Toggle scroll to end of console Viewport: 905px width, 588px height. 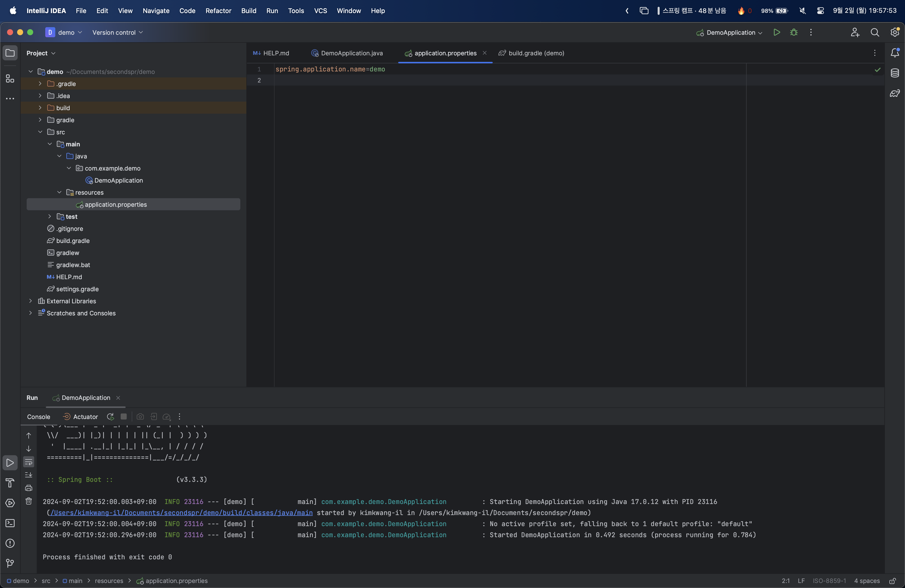[x=28, y=475]
